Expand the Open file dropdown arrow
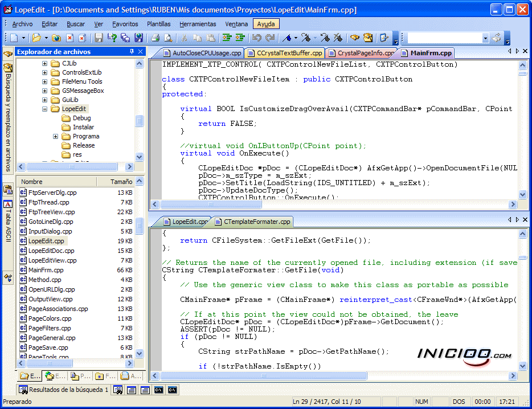The height and width of the screenshot is (409, 532). point(46,38)
